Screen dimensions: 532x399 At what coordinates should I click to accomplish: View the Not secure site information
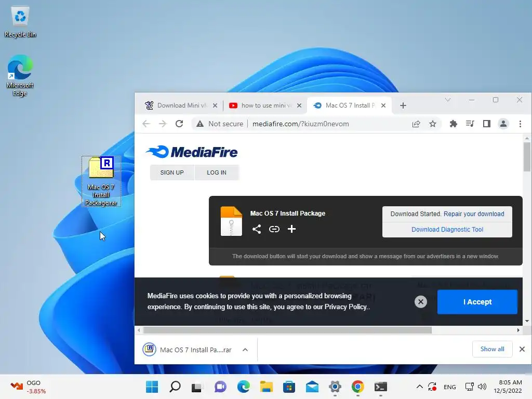[x=220, y=124]
